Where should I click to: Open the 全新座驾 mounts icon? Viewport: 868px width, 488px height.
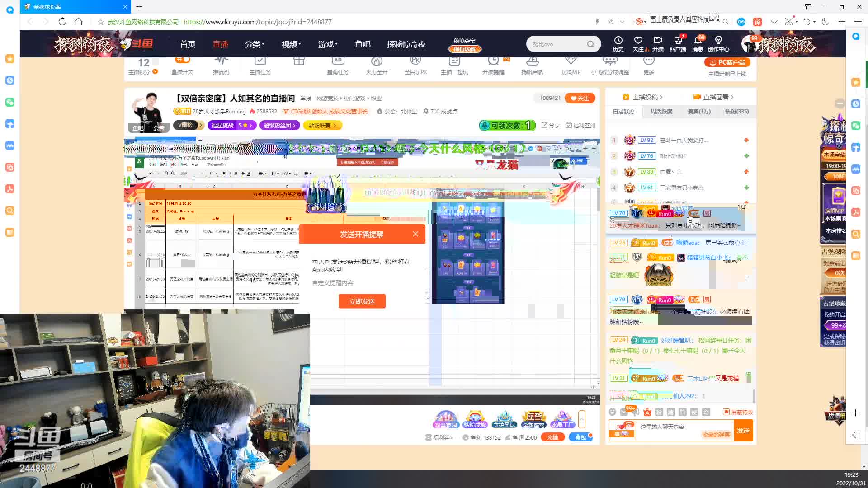coord(533,419)
